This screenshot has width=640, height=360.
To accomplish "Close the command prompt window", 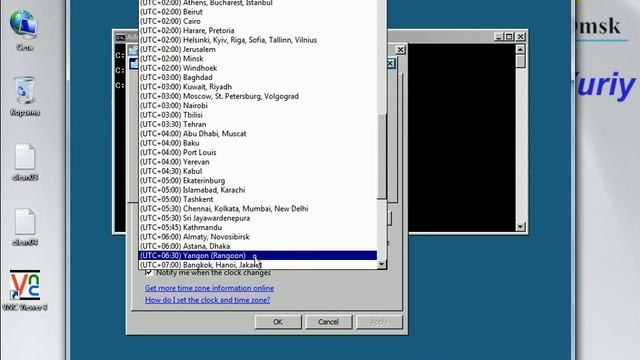I will point(520,37).
